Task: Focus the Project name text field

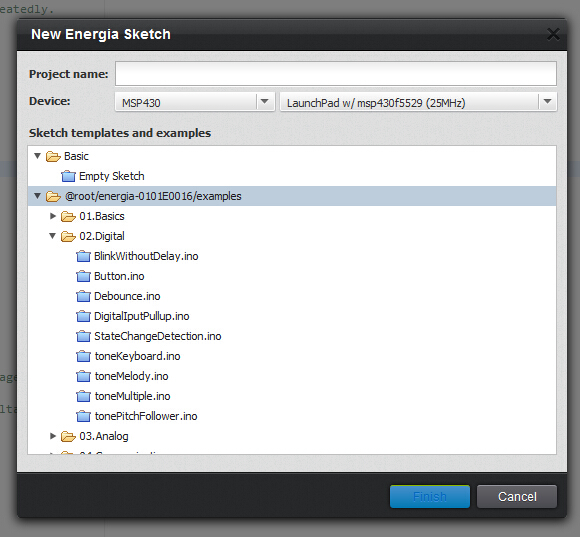Action: point(335,74)
